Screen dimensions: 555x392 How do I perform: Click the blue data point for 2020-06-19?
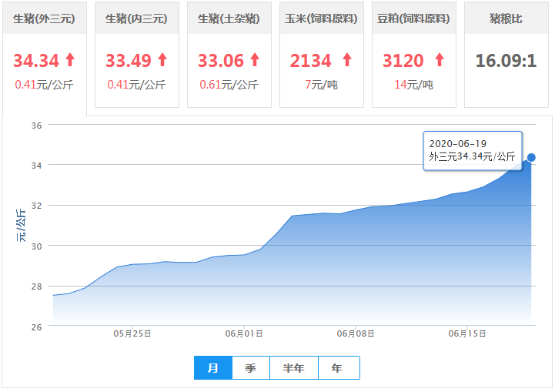pyautogui.click(x=531, y=157)
